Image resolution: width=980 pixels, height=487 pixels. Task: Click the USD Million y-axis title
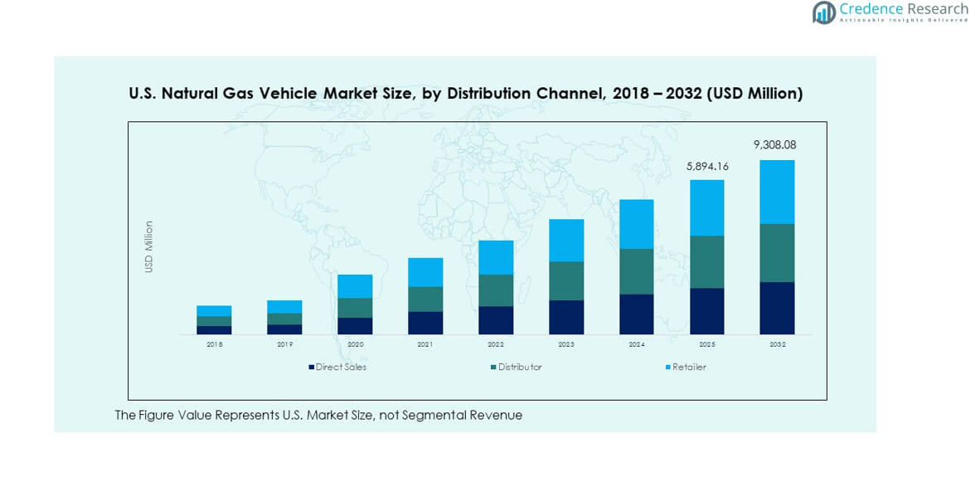149,246
